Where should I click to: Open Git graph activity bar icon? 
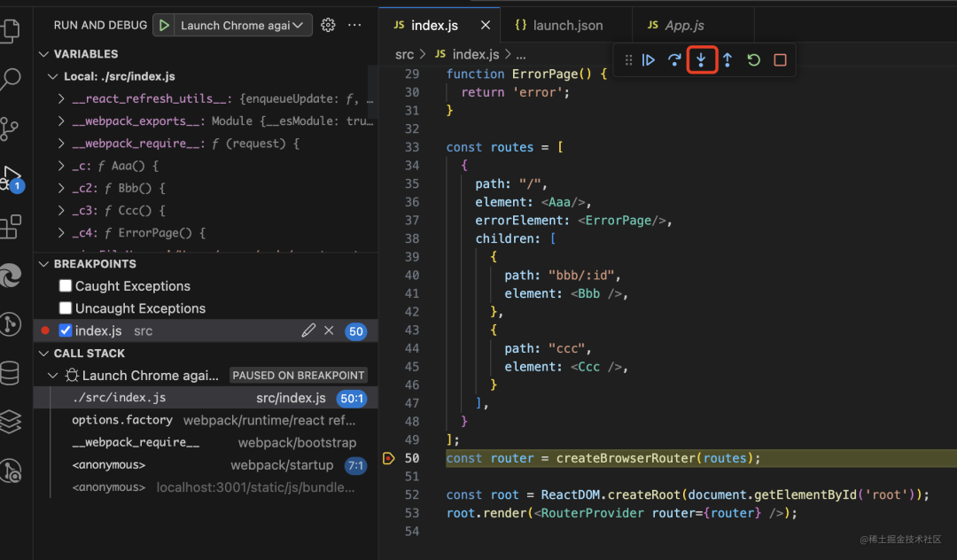pos(11,324)
